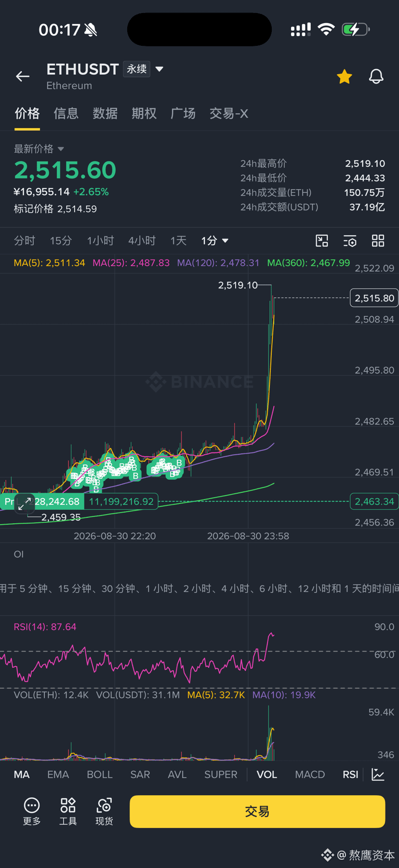
Task: Open price alert bell icon
Action: point(376,76)
